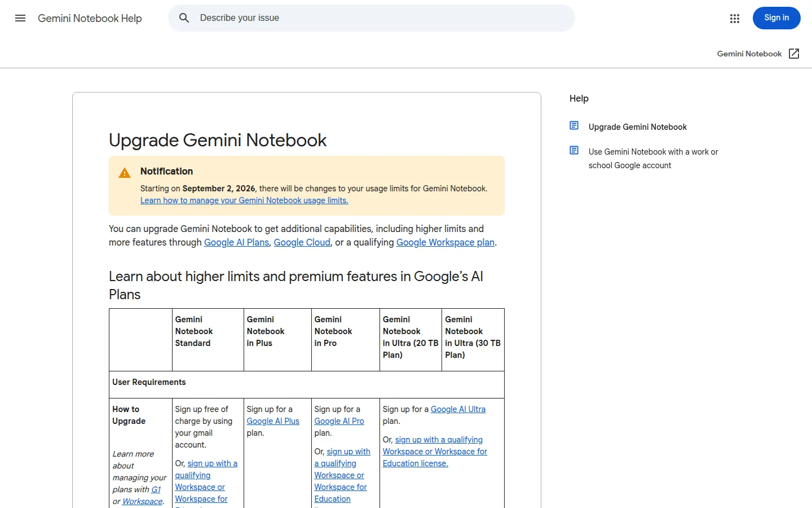This screenshot has width=812, height=508.
Task: Open Learn how to manage usage limits link
Action: pyautogui.click(x=244, y=200)
